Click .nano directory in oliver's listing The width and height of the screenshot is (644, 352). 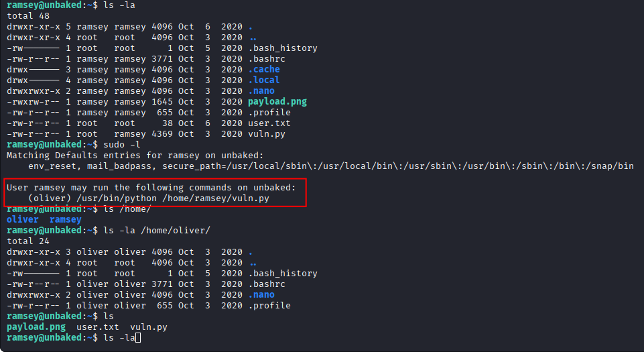(261, 294)
